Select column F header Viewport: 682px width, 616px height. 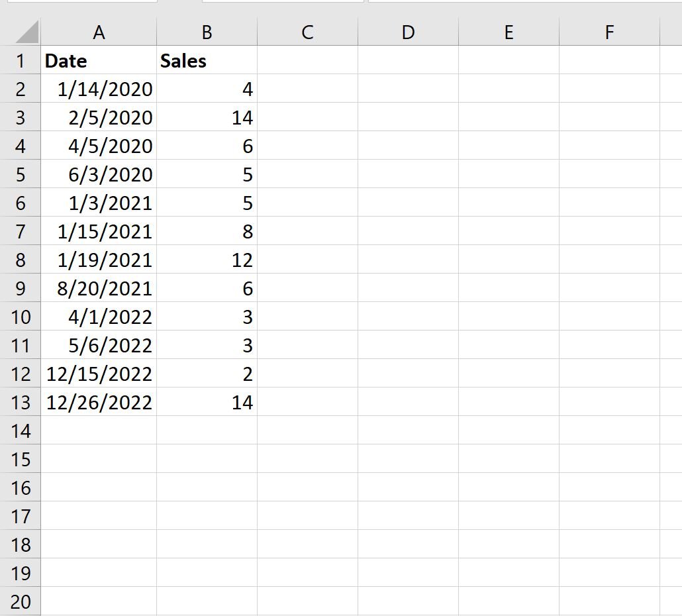click(609, 32)
